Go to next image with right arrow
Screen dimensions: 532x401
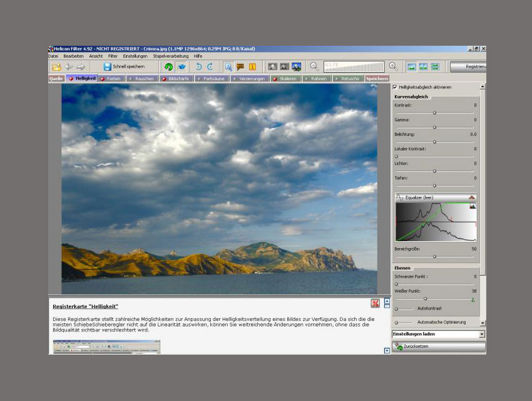(80, 67)
